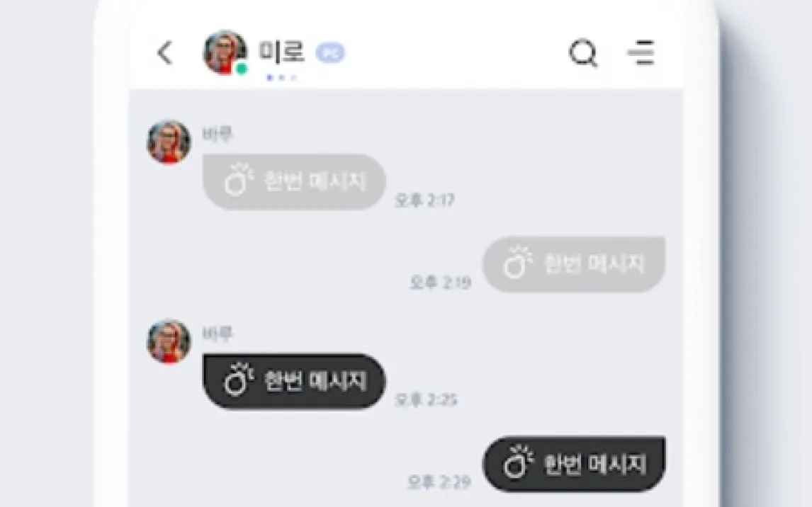
Task: Tap the sender name above the 2:17 message
Action: (x=218, y=134)
